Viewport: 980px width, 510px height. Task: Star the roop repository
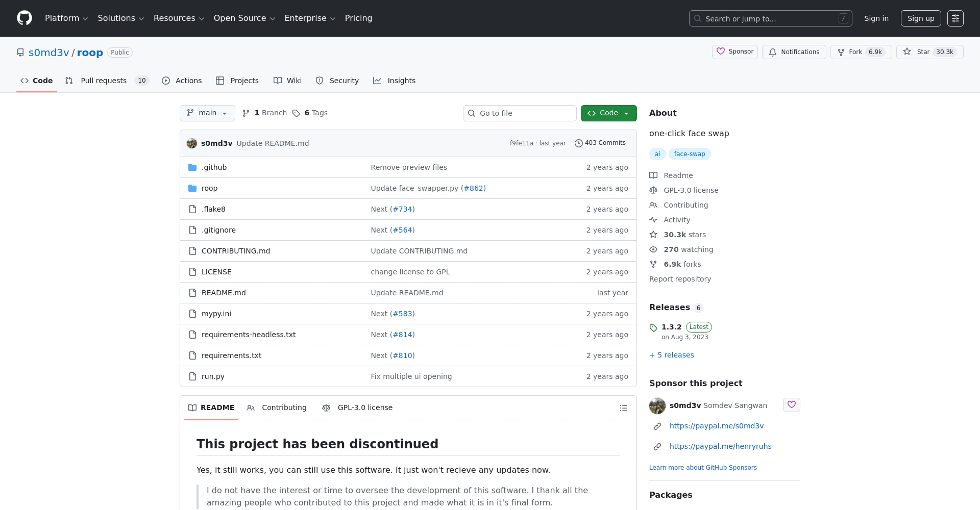[x=929, y=52]
